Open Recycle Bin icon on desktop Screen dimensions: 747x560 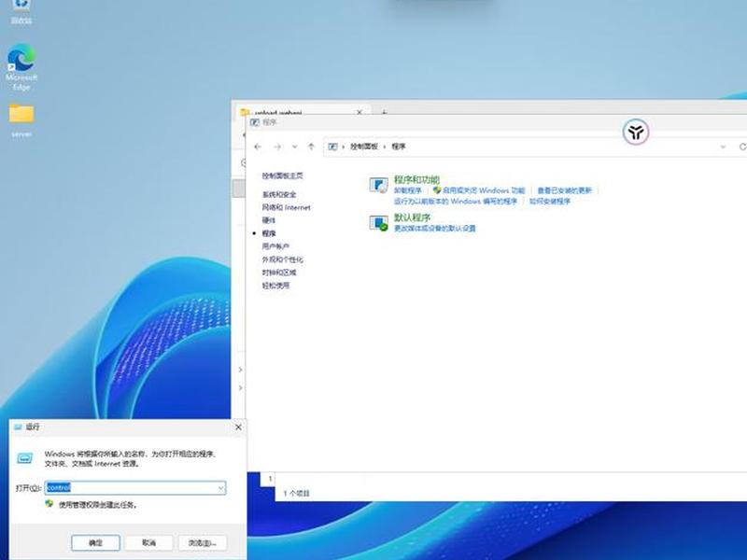coord(21,12)
